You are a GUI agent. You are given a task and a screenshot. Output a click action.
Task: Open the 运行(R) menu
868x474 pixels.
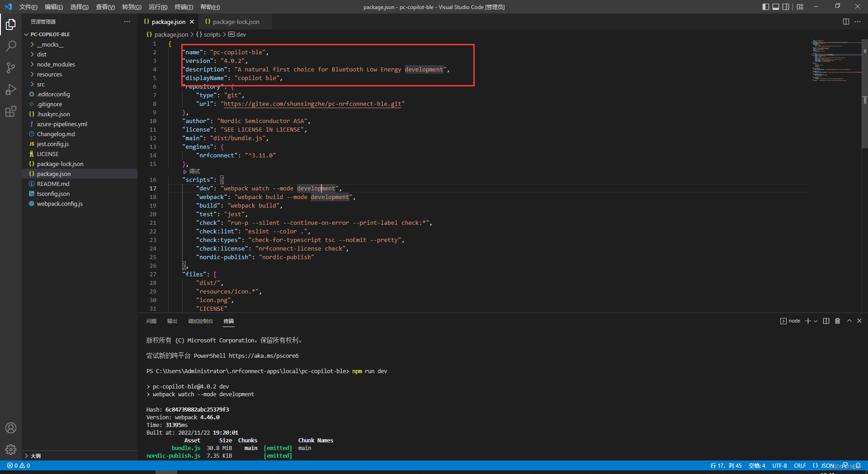pos(158,7)
